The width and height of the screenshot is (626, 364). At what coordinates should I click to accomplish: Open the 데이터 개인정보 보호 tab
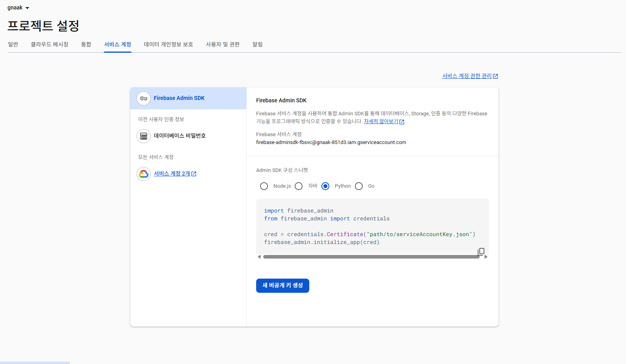168,44
